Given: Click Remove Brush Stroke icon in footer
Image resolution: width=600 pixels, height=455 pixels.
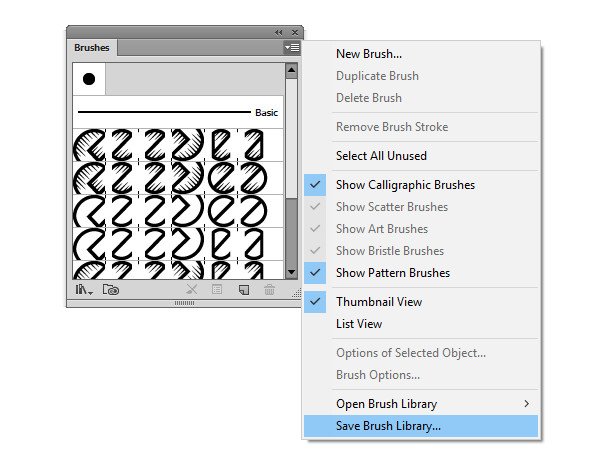Looking at the screenshot, I should click(x=192, y=290).
